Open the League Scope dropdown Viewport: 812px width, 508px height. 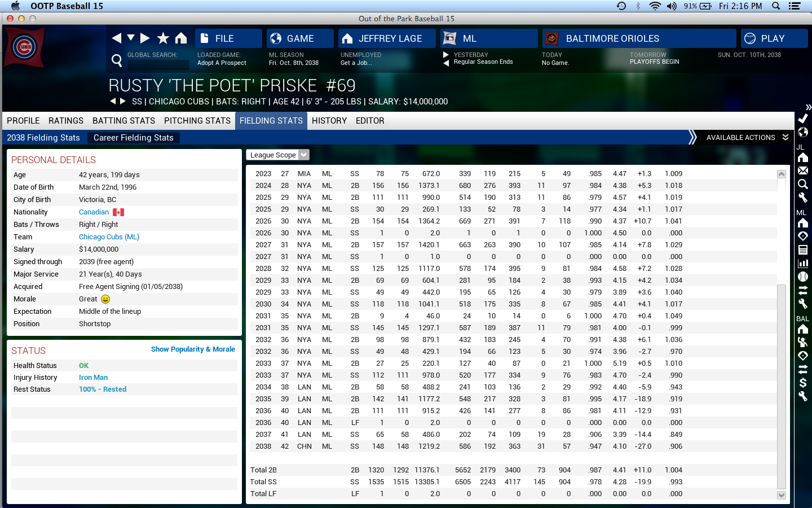pos(277,155)
